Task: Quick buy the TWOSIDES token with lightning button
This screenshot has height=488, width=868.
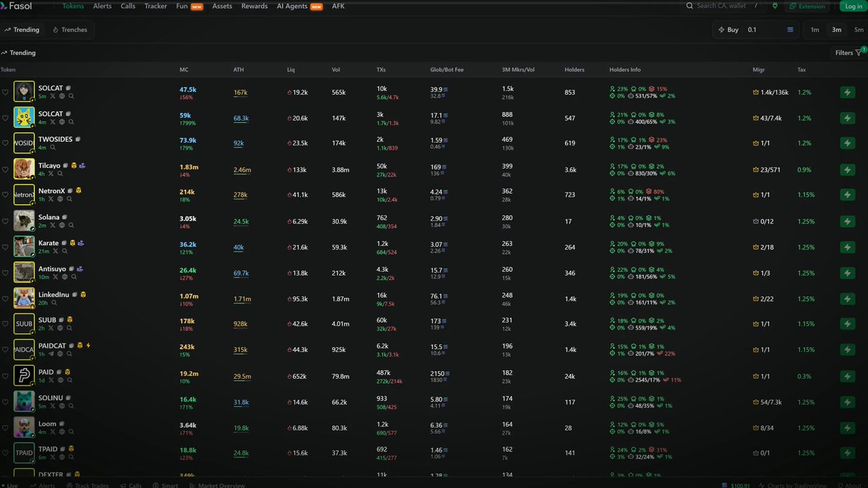Action: point(846,144)
